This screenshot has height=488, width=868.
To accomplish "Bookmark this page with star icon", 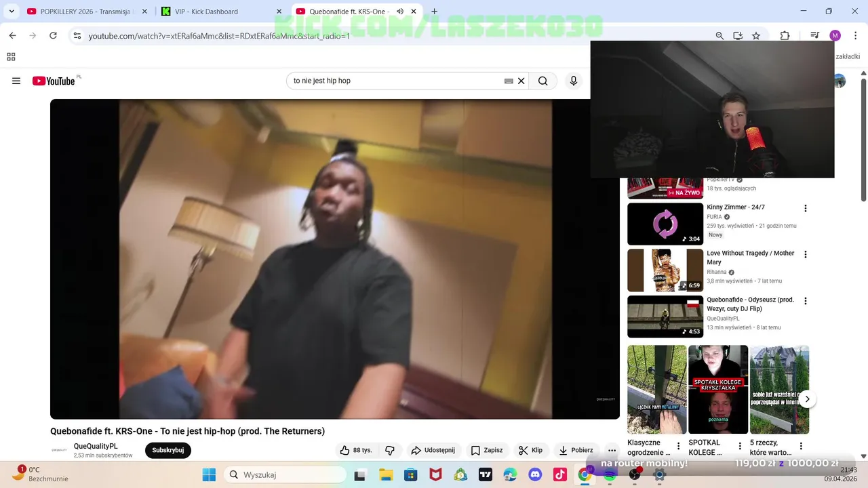I will [x=756, y=35].
